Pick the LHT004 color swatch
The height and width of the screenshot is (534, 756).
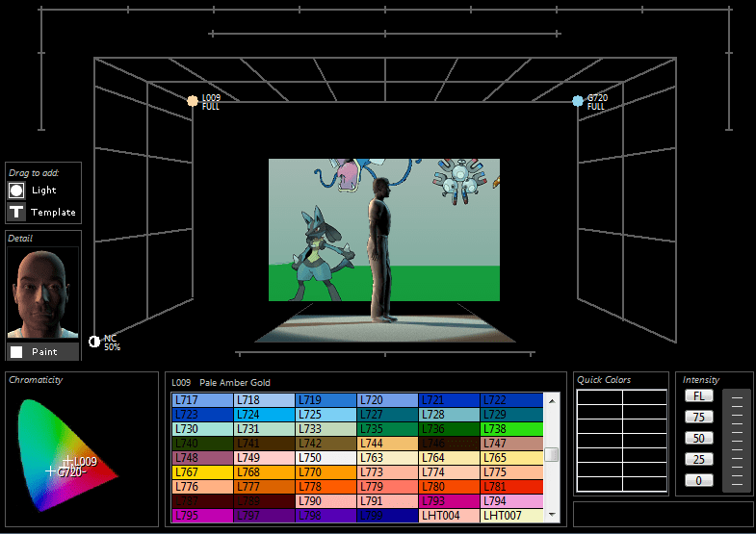tap(450, 515)
